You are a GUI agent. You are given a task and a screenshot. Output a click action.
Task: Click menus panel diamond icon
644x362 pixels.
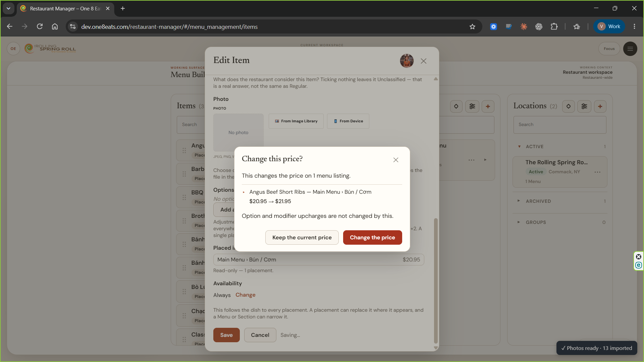coord(456,106)
